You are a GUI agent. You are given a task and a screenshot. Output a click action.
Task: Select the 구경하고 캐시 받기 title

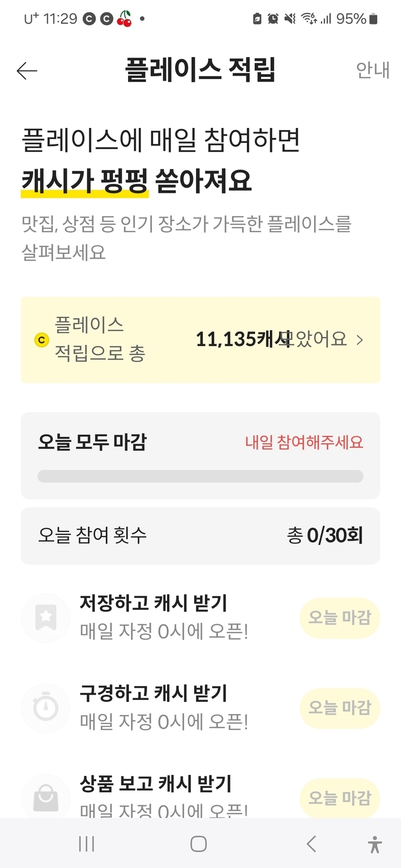[x=154, y=693]
